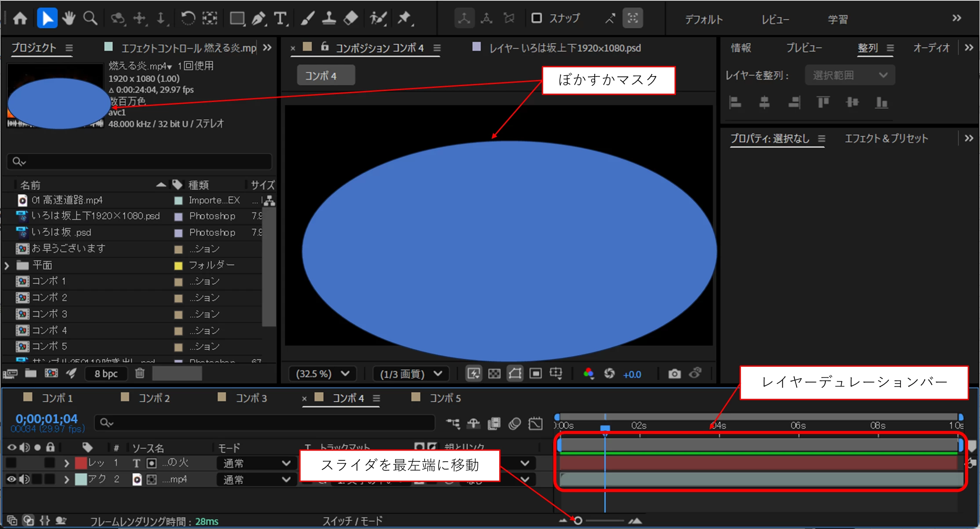Click trash icon in Project panel
The width and height of the screenshot is (980, 529).
140,373
